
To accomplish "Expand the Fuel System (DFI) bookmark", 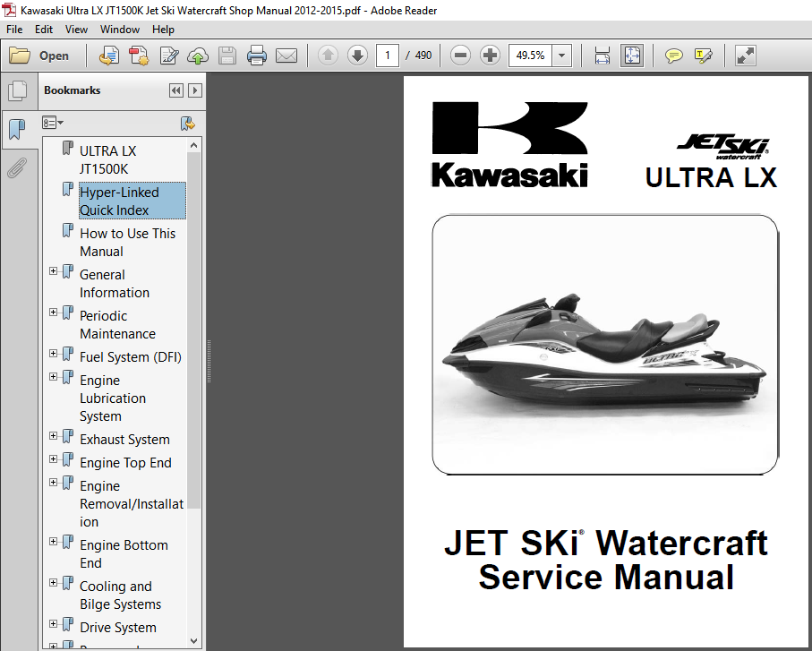I will [53, 353].
